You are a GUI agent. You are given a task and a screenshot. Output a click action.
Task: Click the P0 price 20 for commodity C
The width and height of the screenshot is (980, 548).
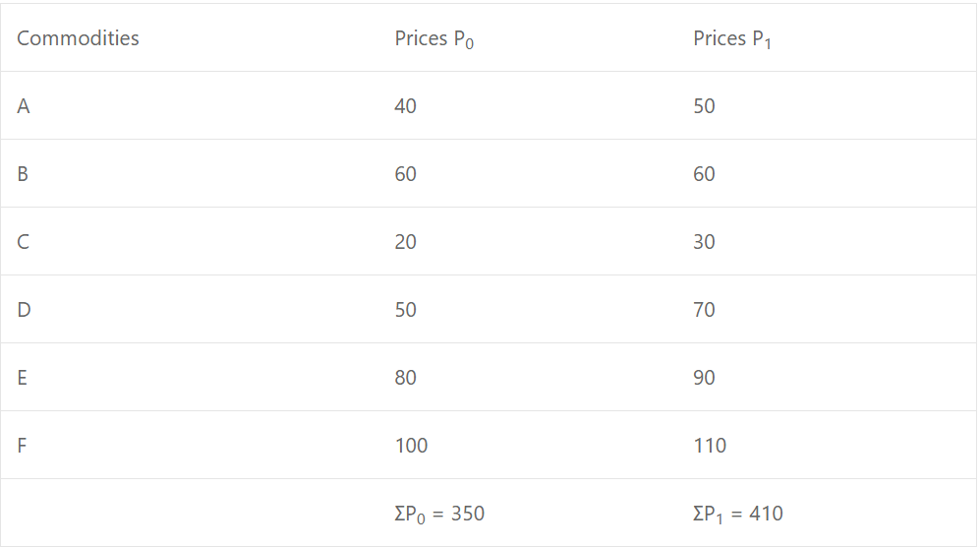pyautogui.click(x=405, y=242)
